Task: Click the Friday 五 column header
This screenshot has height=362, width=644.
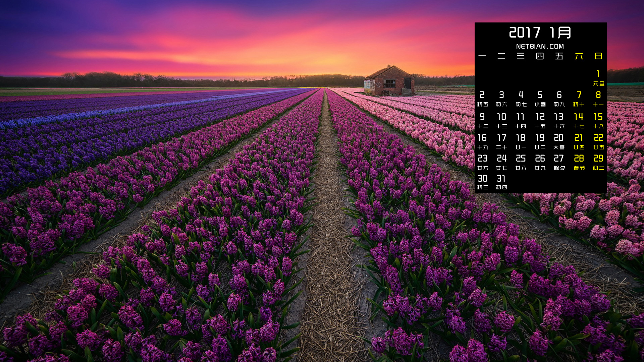Action: [559, 56]
